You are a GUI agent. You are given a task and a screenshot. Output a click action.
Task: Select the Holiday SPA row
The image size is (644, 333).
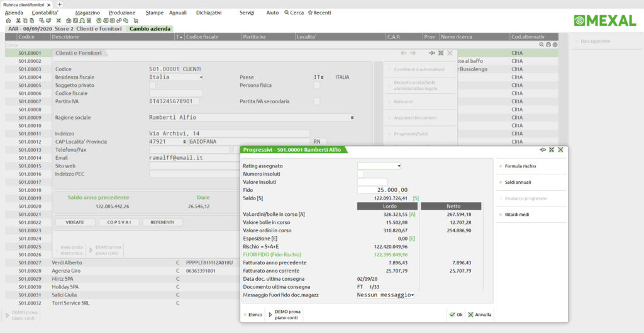click(123, 287)
